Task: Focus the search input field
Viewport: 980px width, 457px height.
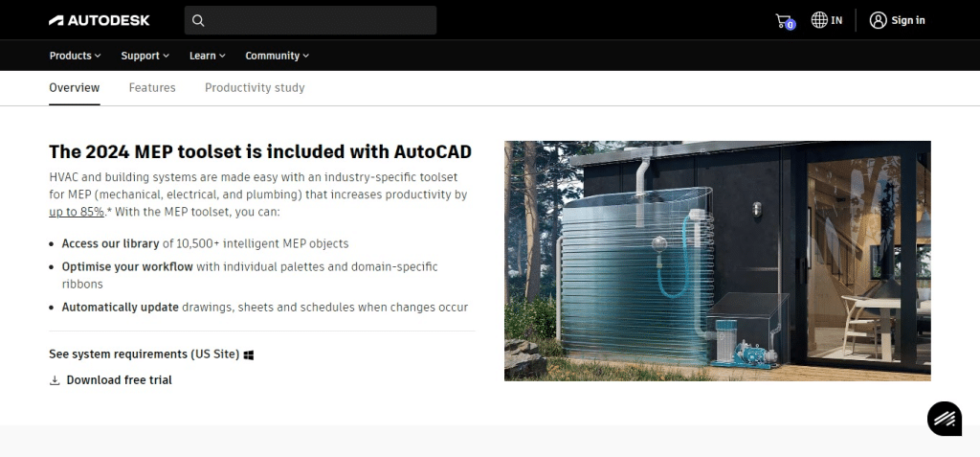Action: coord(310,21)
